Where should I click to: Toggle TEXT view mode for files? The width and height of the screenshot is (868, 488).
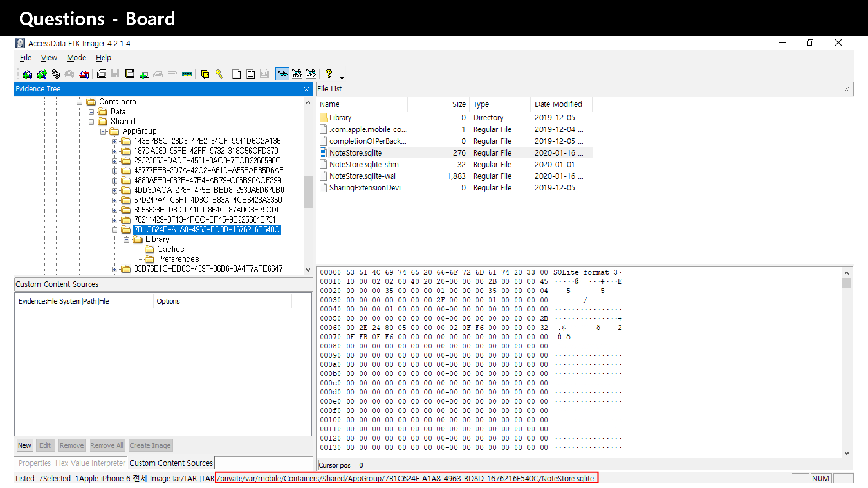(296, 74)
